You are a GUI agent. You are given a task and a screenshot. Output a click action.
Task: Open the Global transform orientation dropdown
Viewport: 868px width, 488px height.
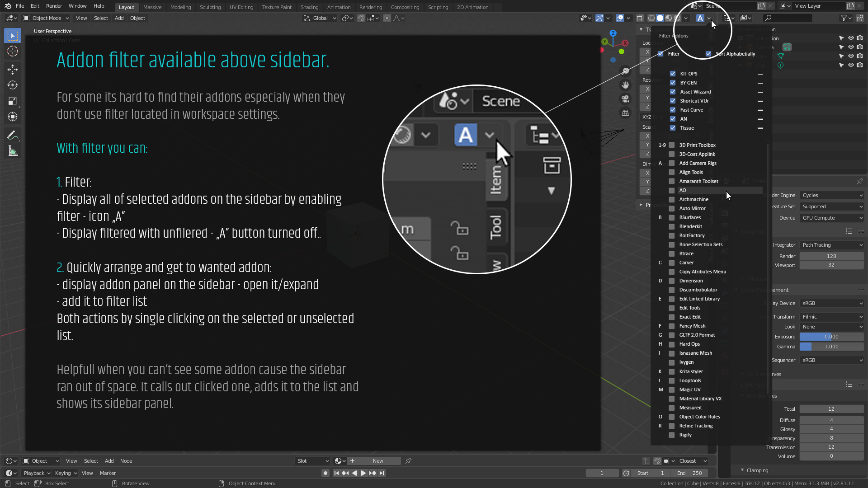[x=320, y=18]
